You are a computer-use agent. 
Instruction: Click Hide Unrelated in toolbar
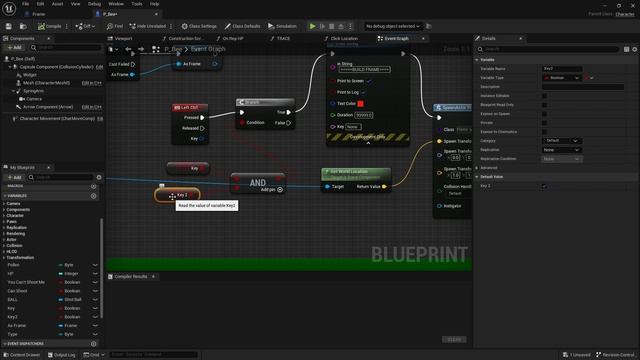click(x=148, y=26)
